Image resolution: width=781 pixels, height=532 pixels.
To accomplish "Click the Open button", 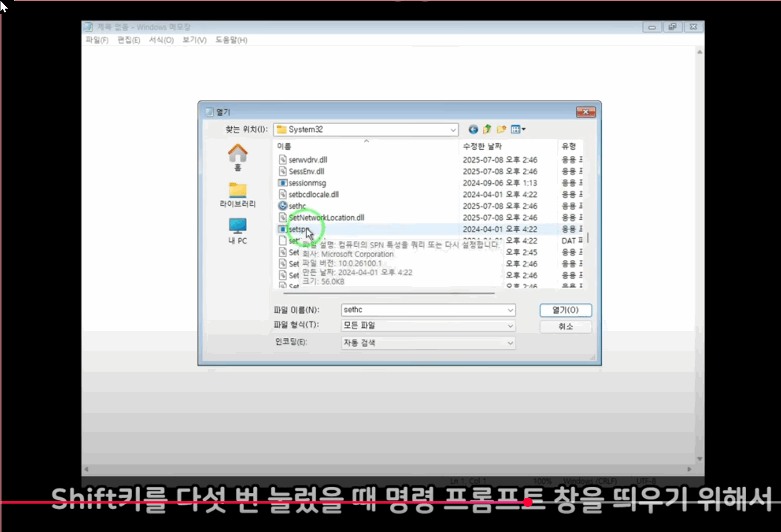I will tap(565, 310).
